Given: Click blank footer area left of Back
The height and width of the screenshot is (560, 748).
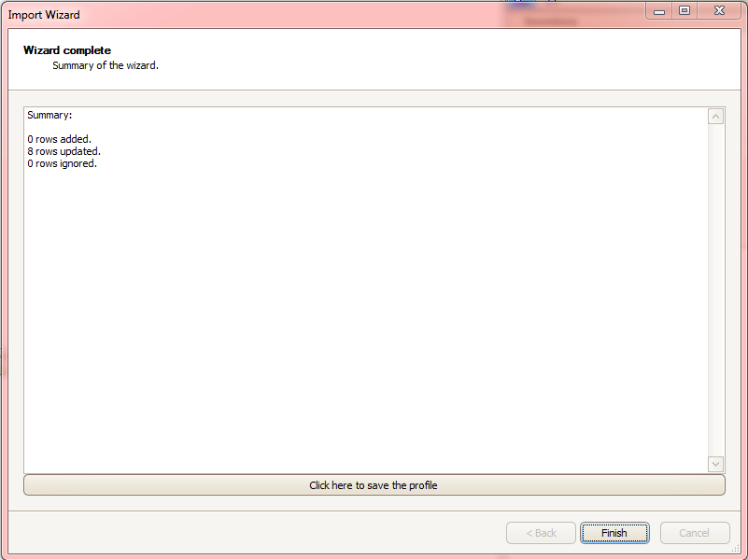Looking at the screenshot, I should [257, 533].
